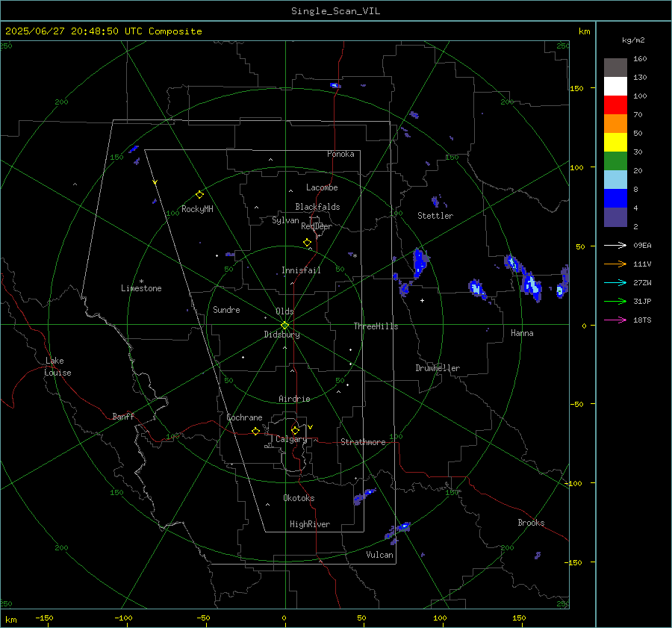This screenshot has height=628, width=672.
Task: Pick the light blue 8-20 legend swatch
Action: 615,180
